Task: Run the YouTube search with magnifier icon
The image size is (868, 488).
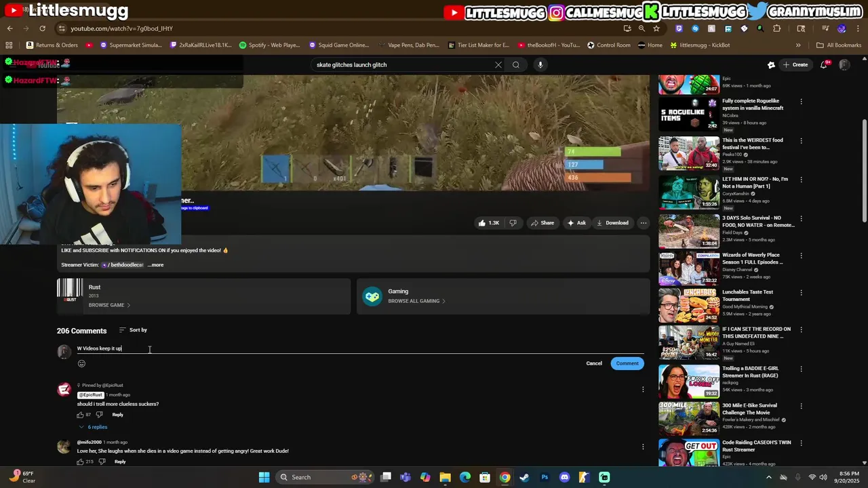Action: pos(516,65)
